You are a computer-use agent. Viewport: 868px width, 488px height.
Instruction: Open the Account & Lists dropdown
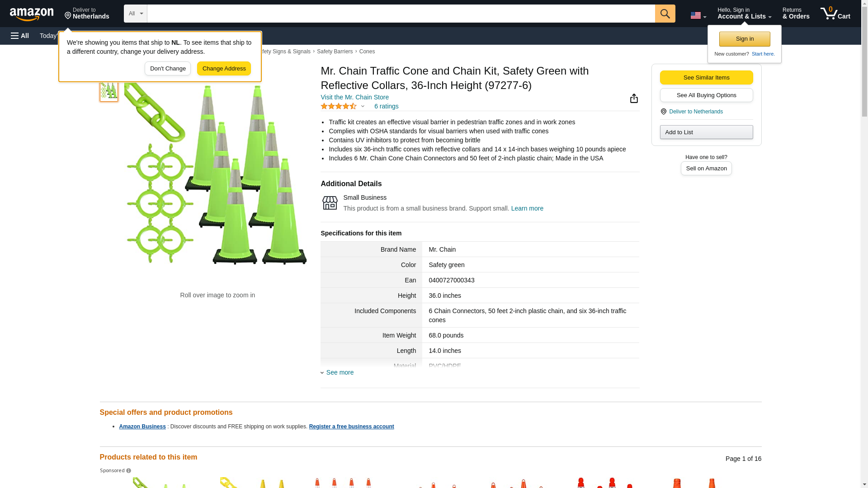pyautogui.click(x=744, y=14)
